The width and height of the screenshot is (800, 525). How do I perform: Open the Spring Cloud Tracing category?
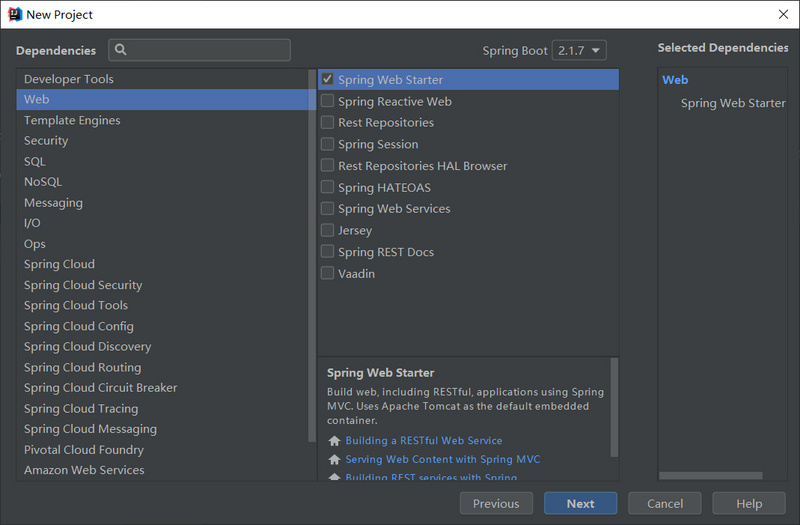163,409
